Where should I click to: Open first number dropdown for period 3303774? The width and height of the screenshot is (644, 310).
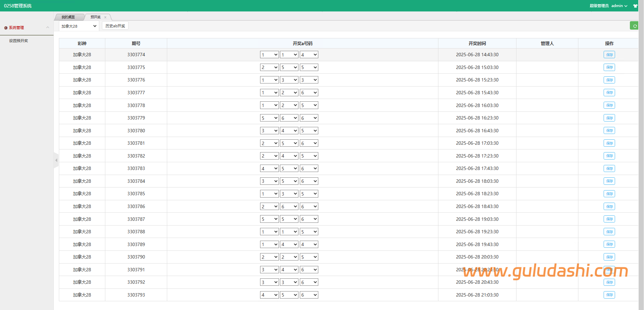(269, 55)
